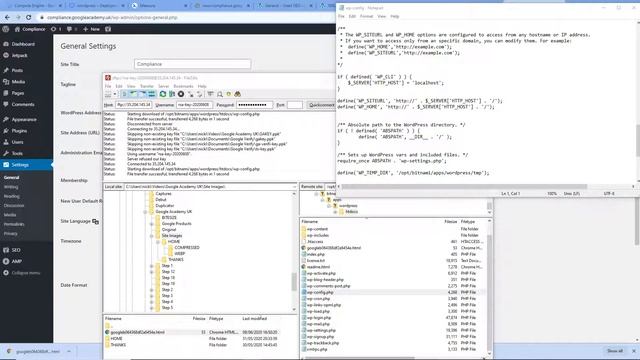
Task: Click FileZilla reconnect to server icon
Action: pyautogui.click(x=200, y=94)
